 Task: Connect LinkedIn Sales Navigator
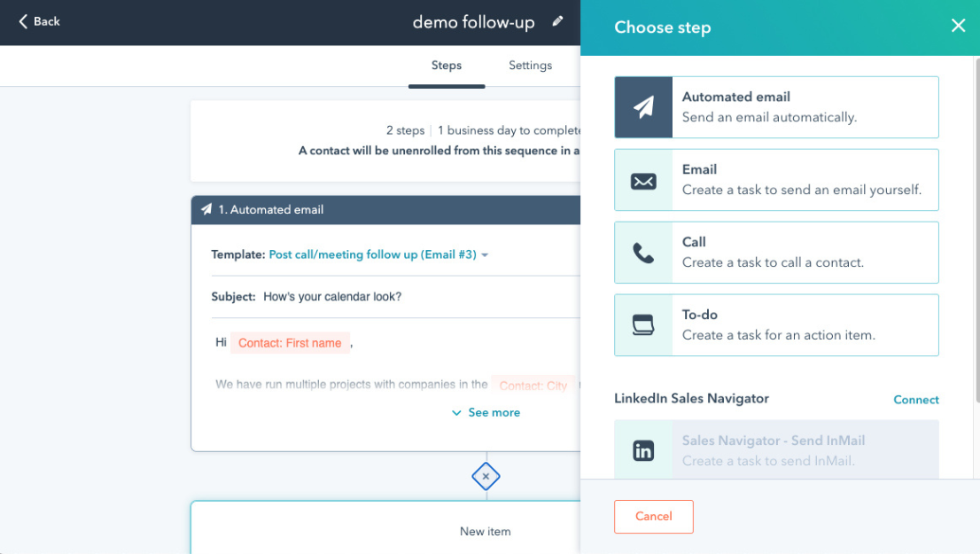915,400
